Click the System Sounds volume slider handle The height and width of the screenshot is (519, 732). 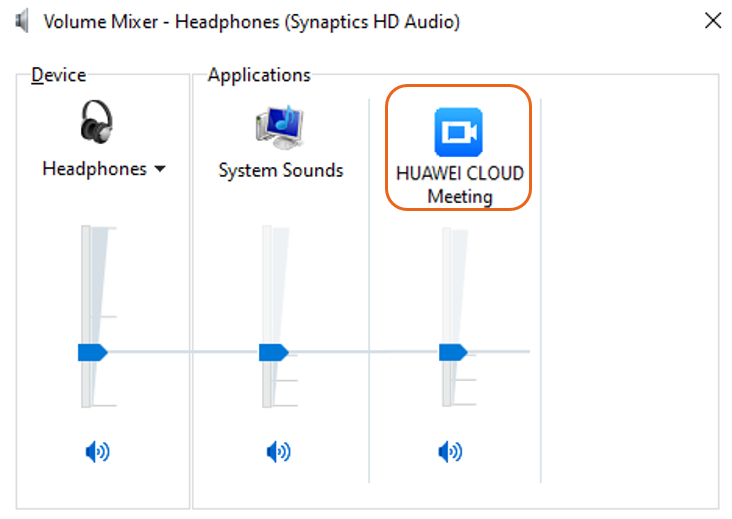[274, 352]
